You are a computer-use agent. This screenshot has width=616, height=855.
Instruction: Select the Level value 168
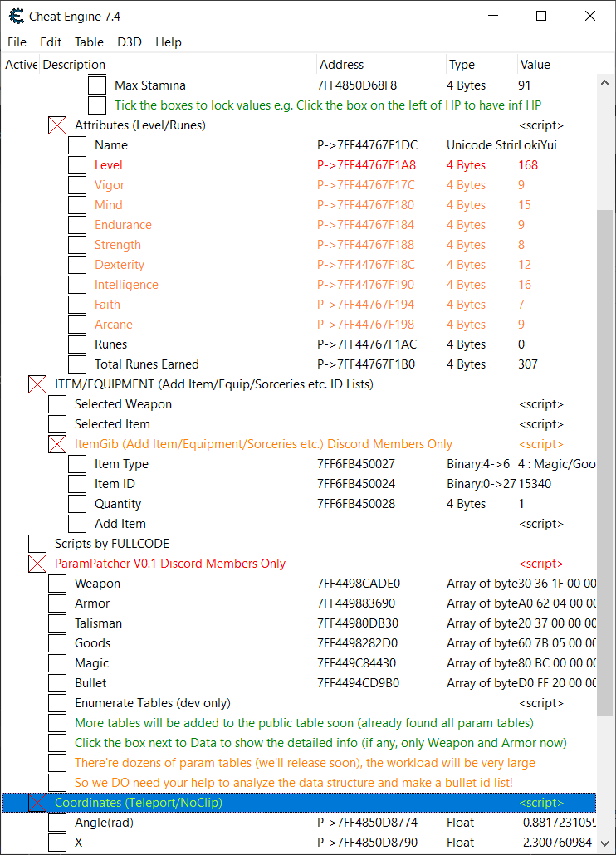528,165
